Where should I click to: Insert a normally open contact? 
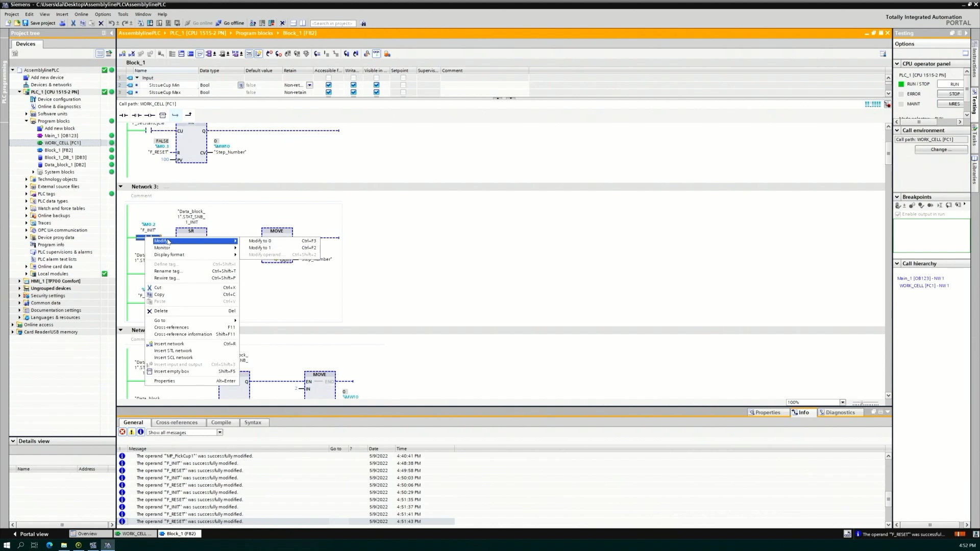click(x=124, y=115)
